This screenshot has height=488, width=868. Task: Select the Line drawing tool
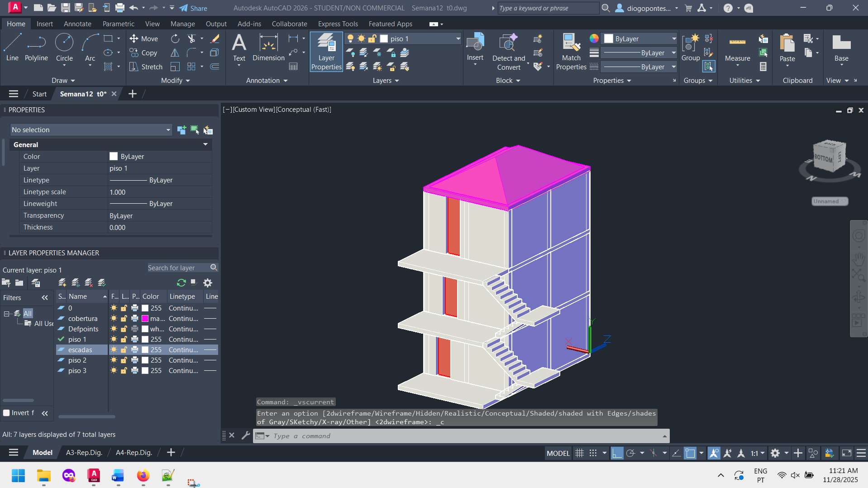point(12,47)
